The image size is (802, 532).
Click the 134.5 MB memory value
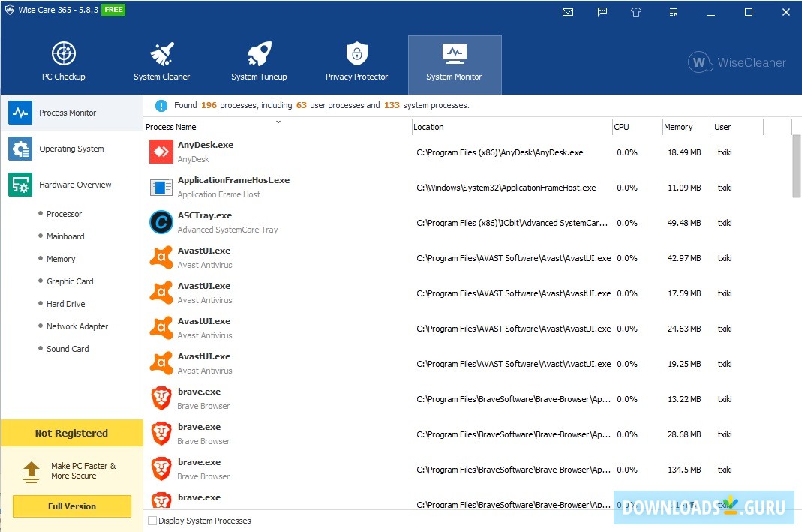pyautogui.click(x=684, y=470)
